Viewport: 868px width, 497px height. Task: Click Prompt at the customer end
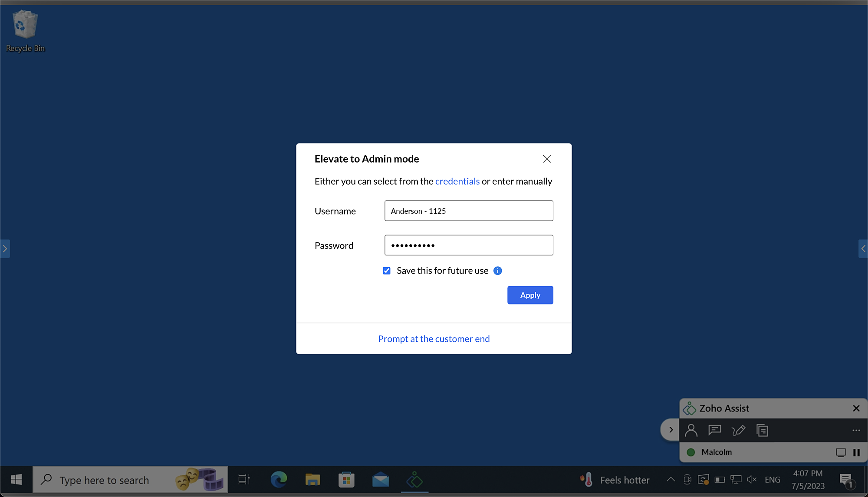(434, 339)
